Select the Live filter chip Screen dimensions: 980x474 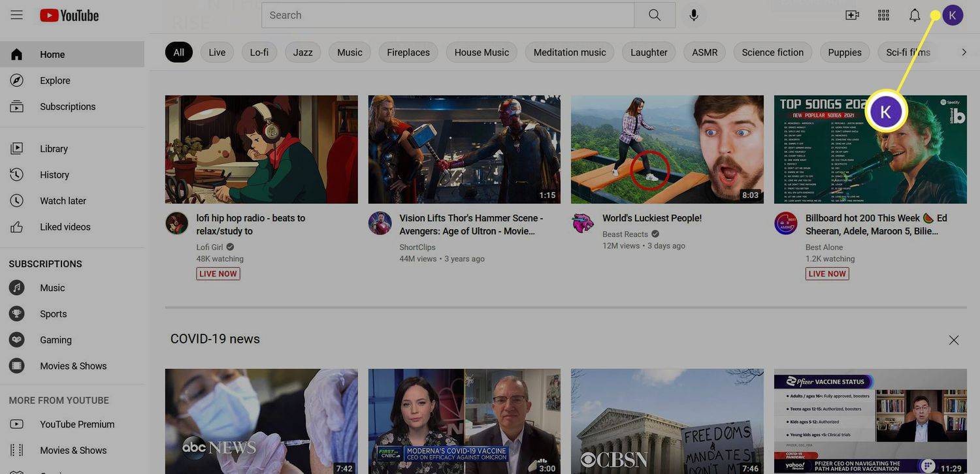click(217, 52)
